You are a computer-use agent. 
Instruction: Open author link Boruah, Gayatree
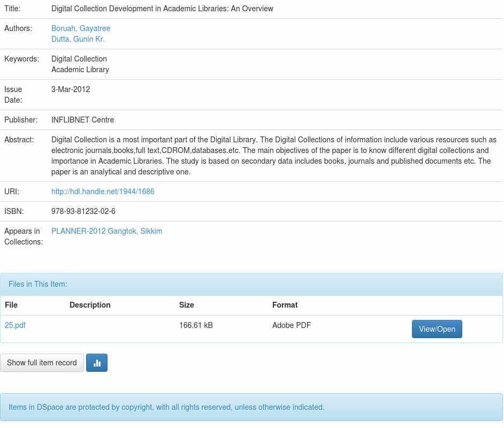[x=81, y=28]
